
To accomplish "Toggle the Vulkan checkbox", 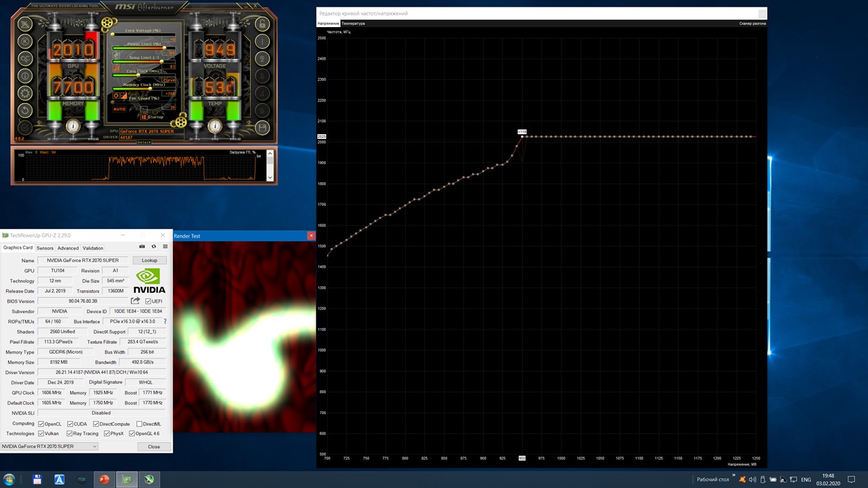I will pos(41,434).
